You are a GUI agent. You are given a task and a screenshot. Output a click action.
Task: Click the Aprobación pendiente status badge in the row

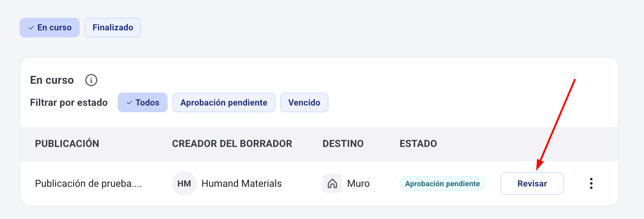point(442,183)
